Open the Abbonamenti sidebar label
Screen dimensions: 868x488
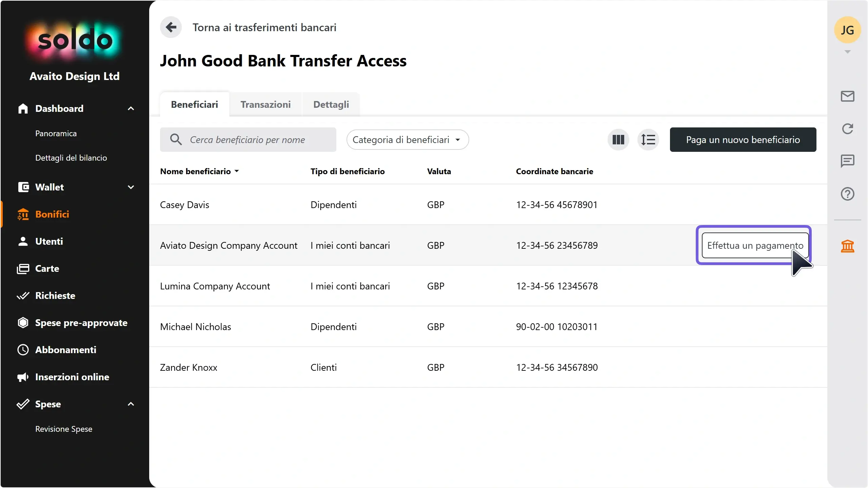pos(66,350)
